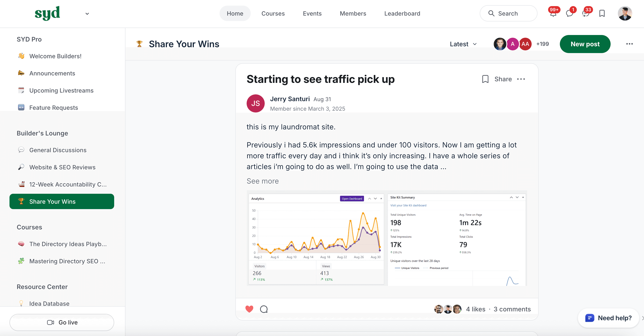Open the Leaderboard tab

coord(402,13)
